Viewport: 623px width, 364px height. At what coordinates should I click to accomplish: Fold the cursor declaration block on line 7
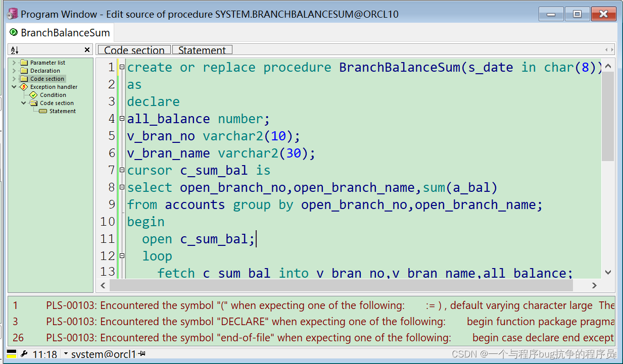[x=121, y=170]
